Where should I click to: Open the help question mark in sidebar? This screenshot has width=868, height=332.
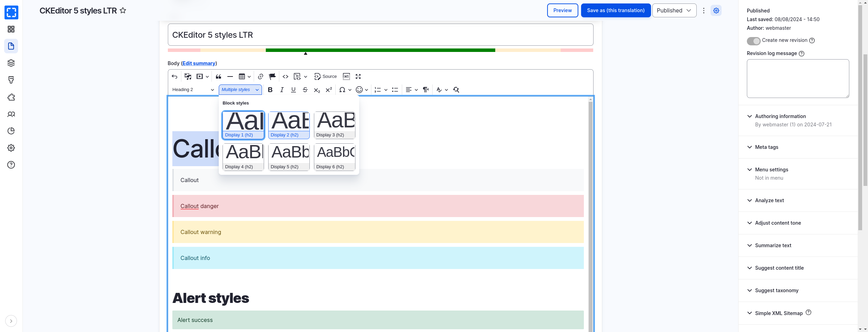(x=11, y=165)
